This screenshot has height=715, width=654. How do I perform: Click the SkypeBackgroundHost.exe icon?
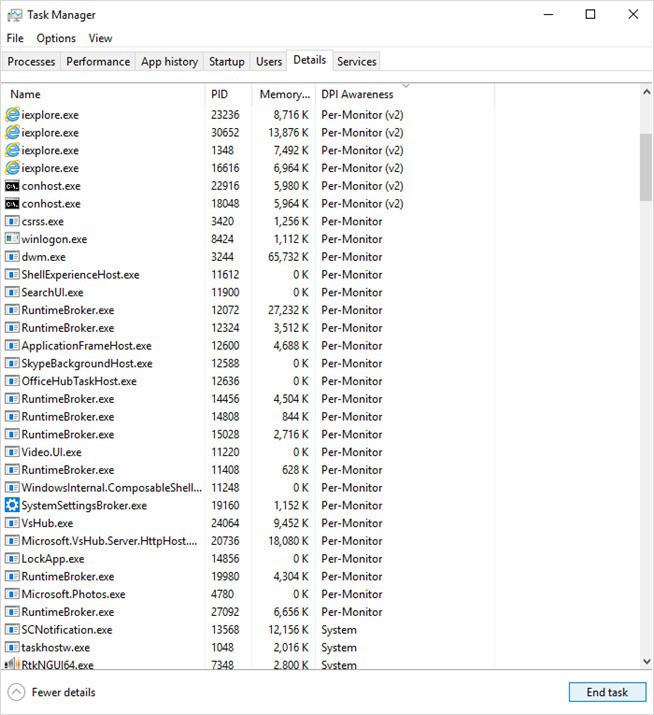click(12, 363)
